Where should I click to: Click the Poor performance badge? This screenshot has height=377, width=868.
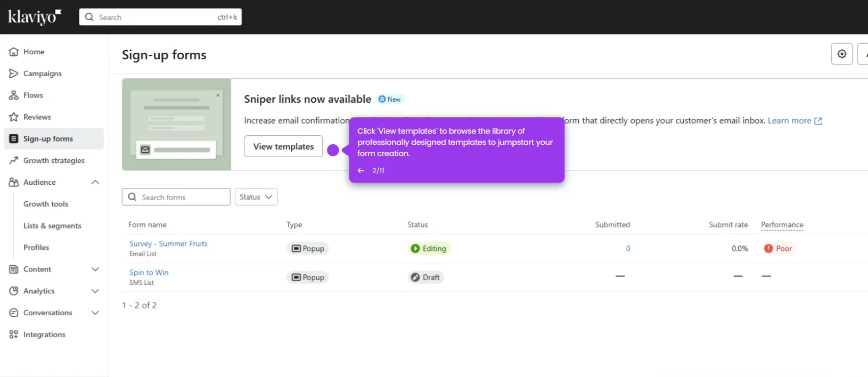779,249
